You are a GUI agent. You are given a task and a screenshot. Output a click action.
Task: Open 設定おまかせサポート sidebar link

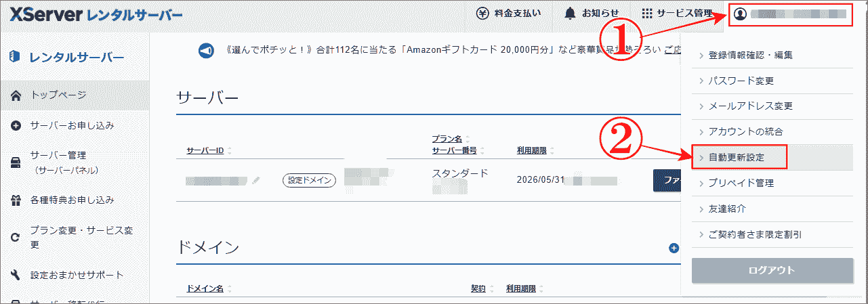tap(75, 275)
